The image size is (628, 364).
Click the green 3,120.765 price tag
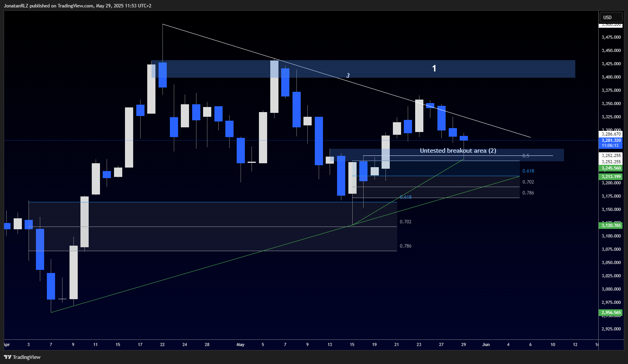tap(611, 225)
